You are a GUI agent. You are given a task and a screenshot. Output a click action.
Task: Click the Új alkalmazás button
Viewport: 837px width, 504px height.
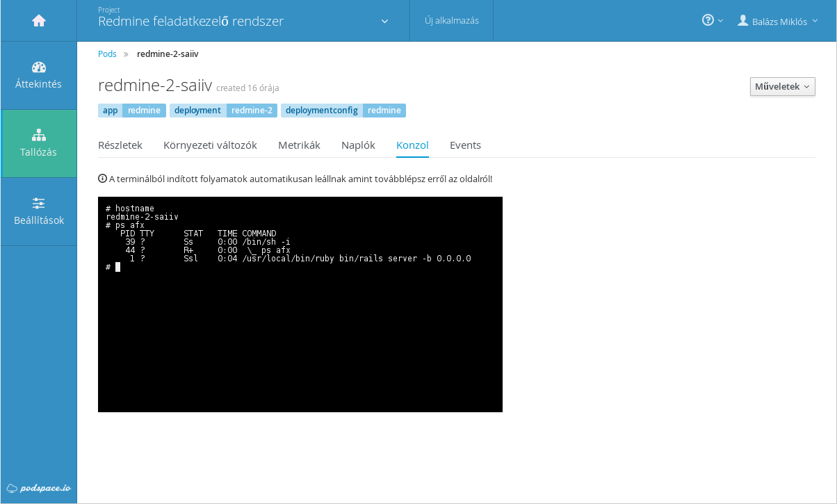point(452,21)
